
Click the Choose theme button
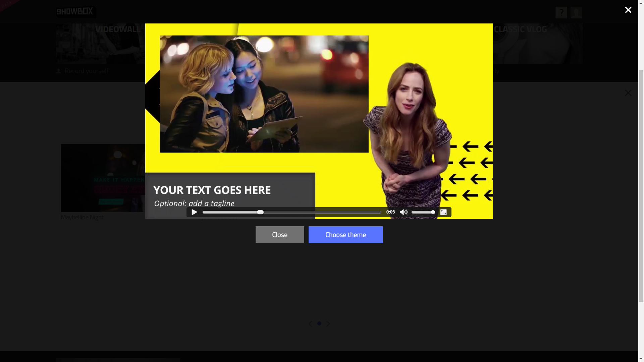click(x=345, y=234)
